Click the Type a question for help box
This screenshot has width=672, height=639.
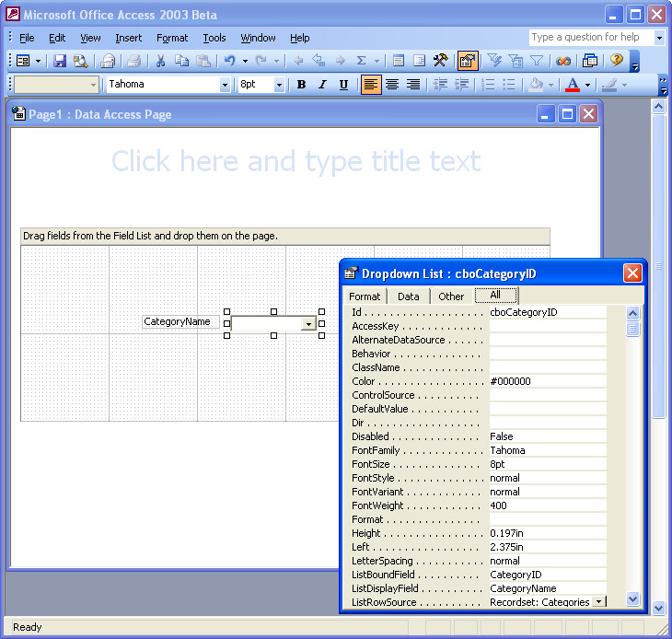coord(590,38)
